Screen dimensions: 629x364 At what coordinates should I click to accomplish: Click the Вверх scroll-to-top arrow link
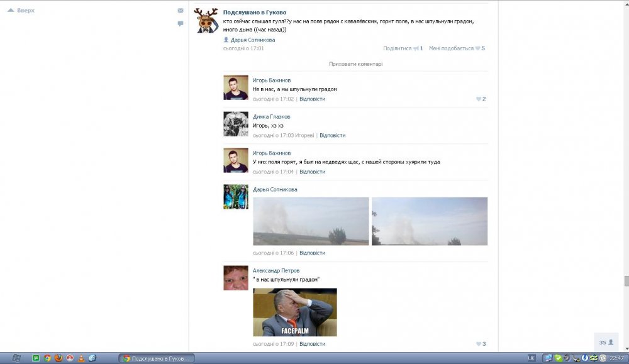tap(21, 11)
